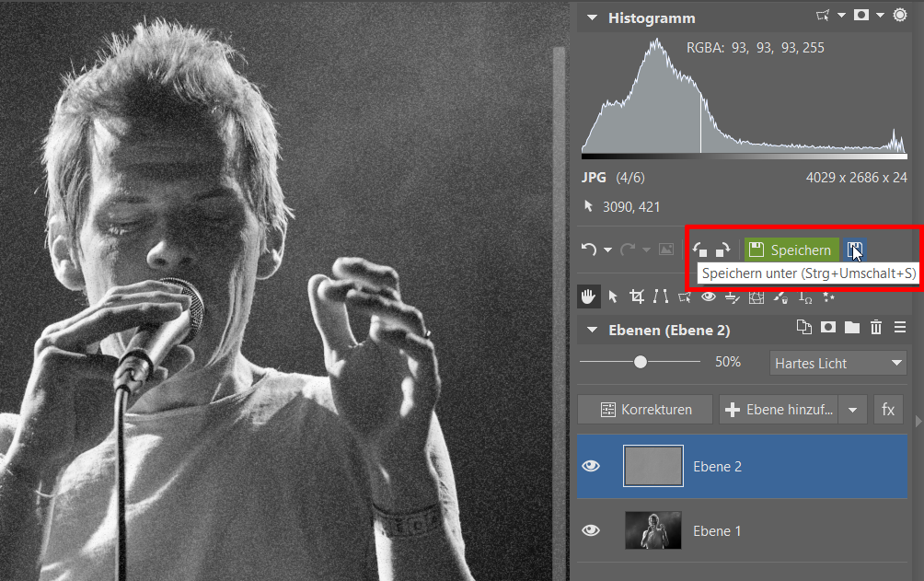This screenshot has width=924, height=581.
Task: Select the Ebene 1 photo thumbnail
Action: tap(653, 530)
